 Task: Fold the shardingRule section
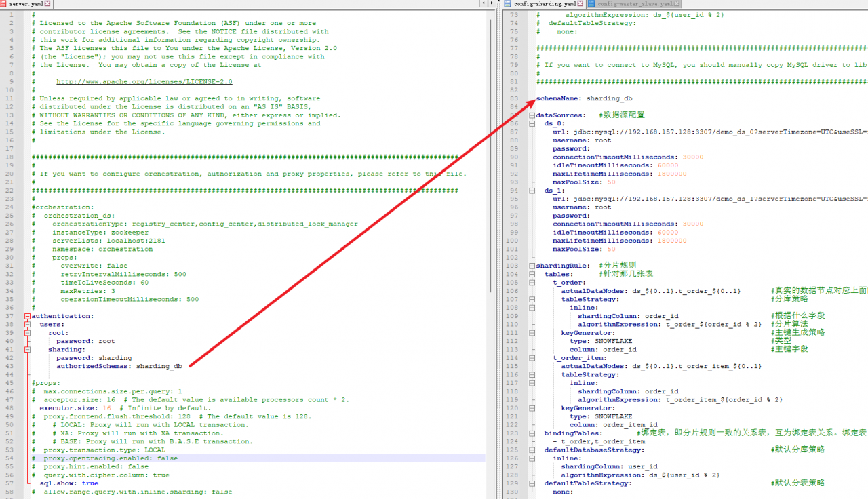pos(532,266)
